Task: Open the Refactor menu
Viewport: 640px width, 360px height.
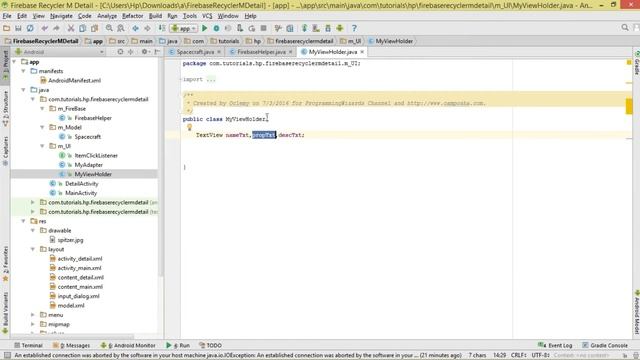Action: pyautogui.click(x=133, y=16)
